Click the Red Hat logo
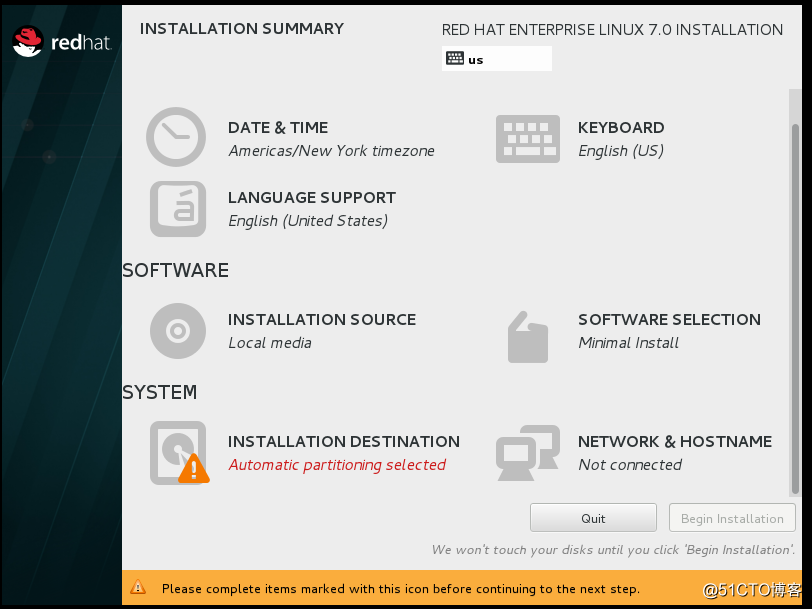The image size is (812, 609). (62, 41)
